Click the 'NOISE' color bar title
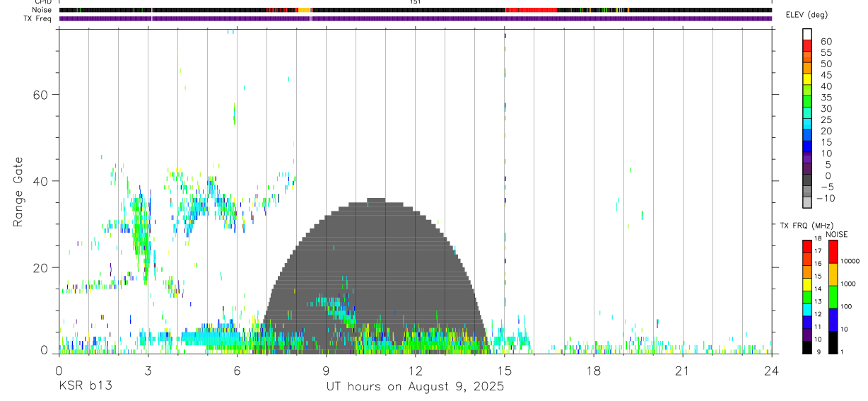The width and height of the screenshot is (868, 401). 836,234
